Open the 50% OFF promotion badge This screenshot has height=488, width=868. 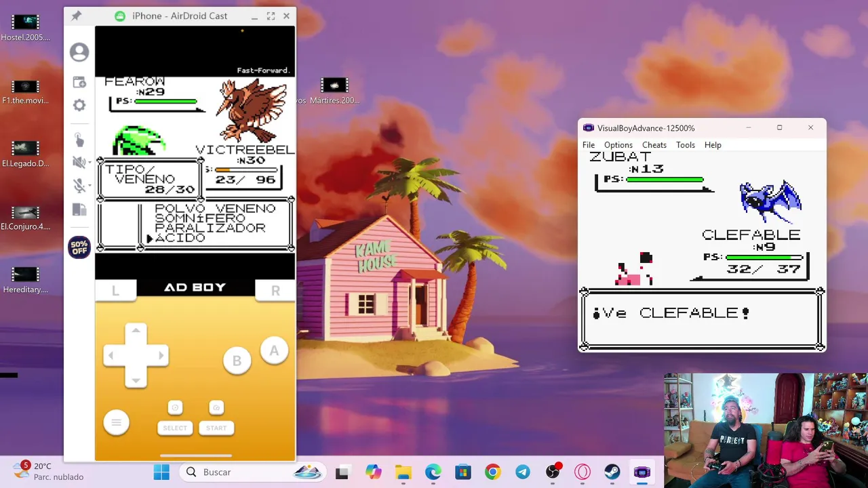pyautogui.click(x=79, y=247)
